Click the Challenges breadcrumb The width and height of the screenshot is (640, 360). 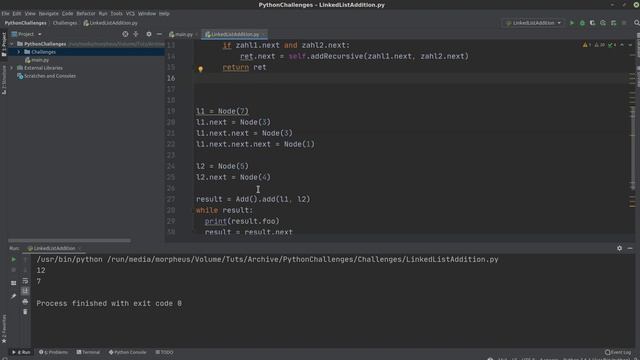point(64,23)
